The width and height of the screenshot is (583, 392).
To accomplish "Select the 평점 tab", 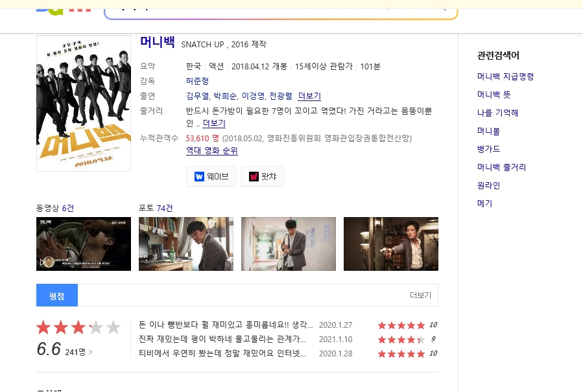I will [57, 295].
